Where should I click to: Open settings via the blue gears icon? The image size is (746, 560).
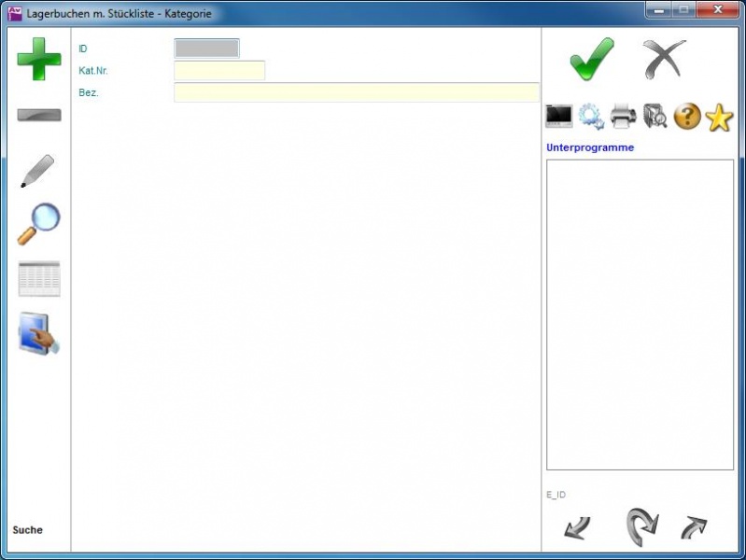pos(591,117)
